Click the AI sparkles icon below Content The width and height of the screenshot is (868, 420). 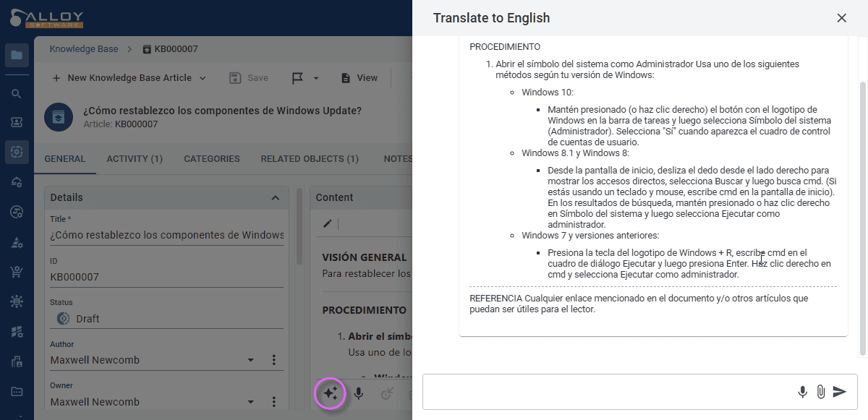coord(331,393)
